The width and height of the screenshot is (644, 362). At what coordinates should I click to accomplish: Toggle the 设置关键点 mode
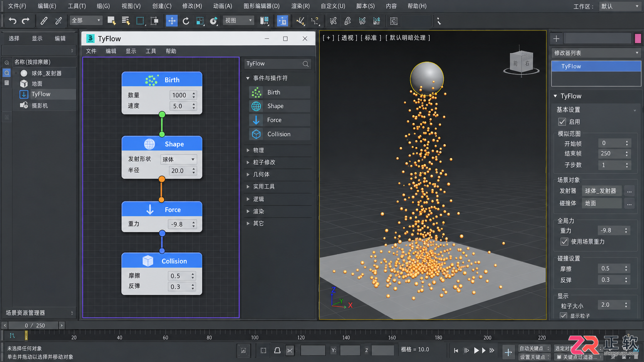pos(534,357)
